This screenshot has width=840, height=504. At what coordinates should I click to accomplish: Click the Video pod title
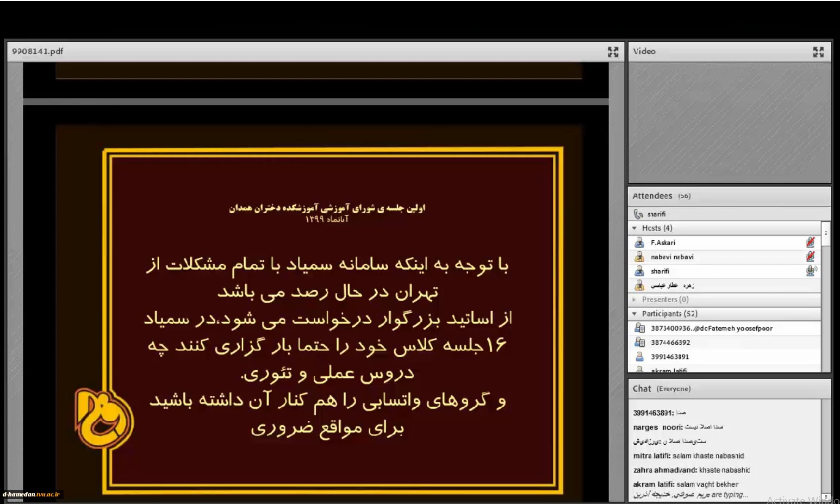coord(644,51)
